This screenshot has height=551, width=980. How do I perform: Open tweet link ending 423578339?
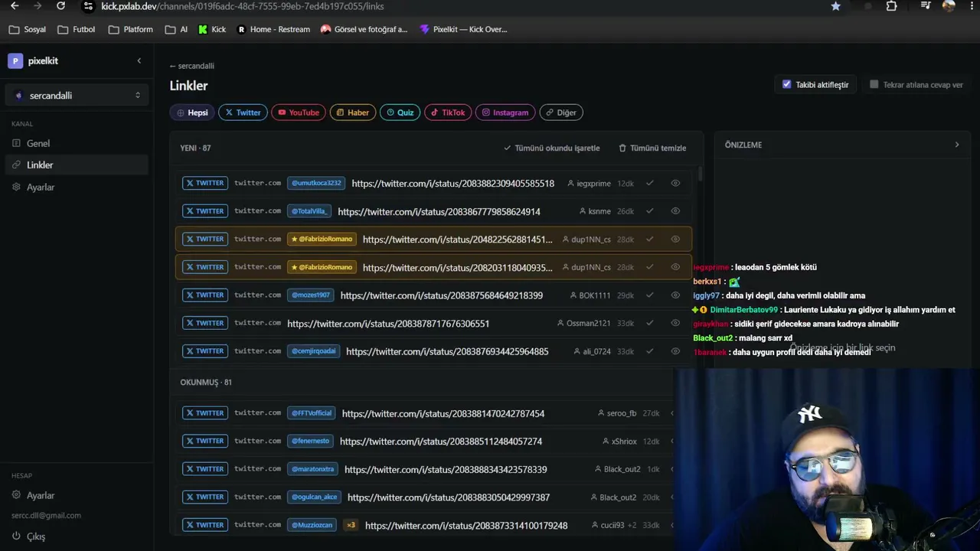(x=446, y=470)
